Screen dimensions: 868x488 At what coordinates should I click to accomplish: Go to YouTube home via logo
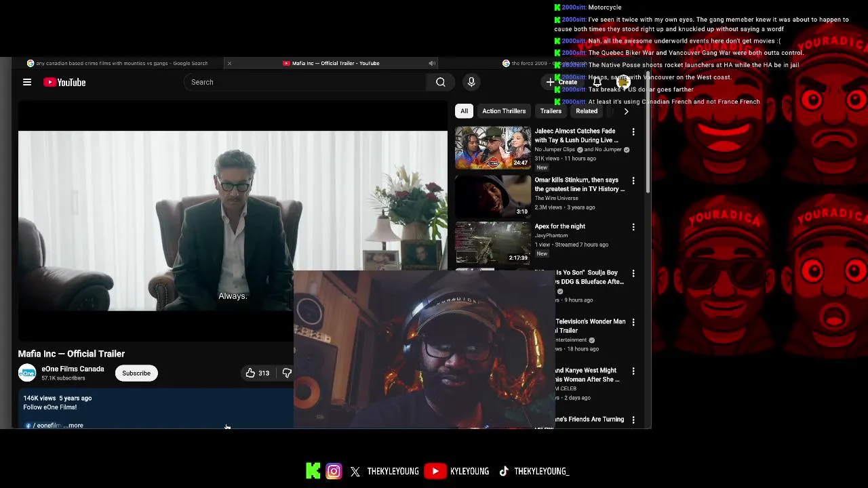coord(64,82)
